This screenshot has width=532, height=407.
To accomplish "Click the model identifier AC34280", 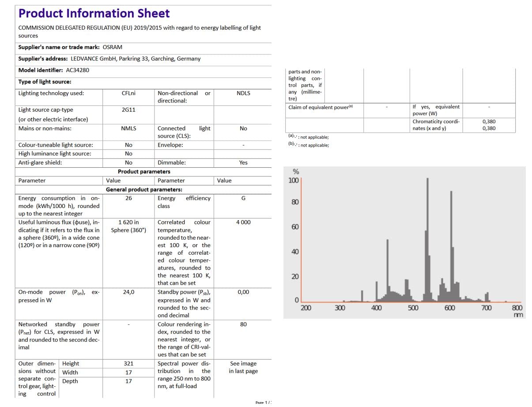I will [x=77, y=70].
